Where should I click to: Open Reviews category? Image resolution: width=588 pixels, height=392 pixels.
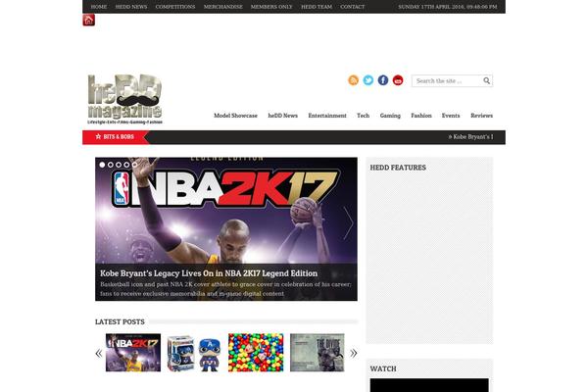[482, 116]
